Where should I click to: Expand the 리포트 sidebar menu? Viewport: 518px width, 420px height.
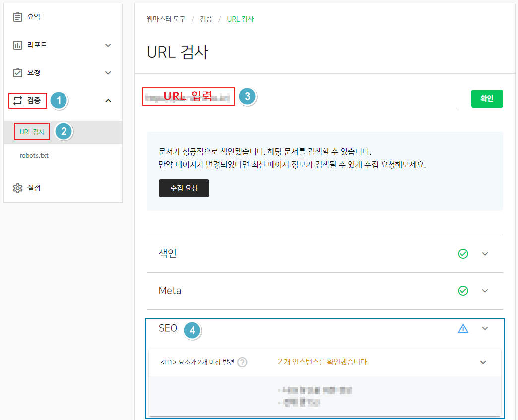tap(108, 45)
